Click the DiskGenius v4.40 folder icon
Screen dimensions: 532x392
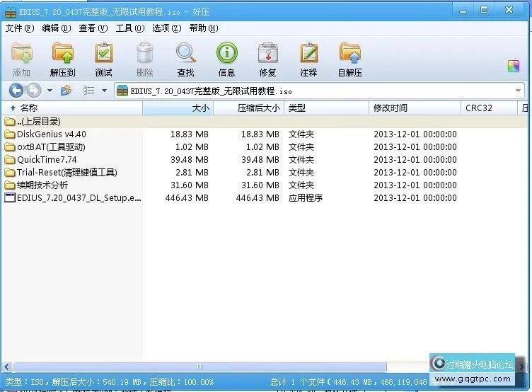[x=10, y=134]
